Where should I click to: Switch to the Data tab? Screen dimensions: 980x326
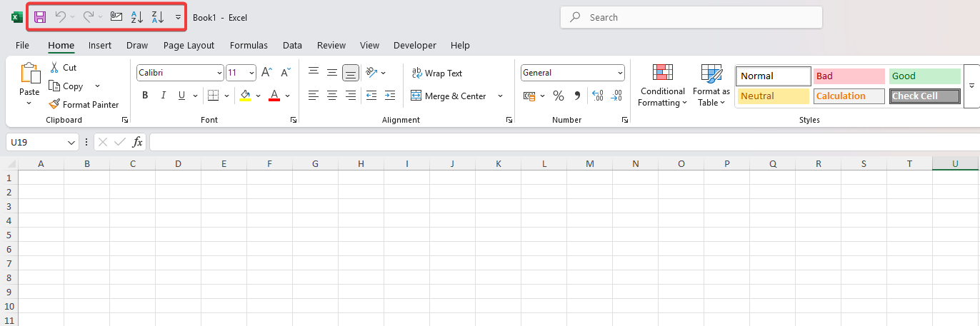(x=292, y=45)
